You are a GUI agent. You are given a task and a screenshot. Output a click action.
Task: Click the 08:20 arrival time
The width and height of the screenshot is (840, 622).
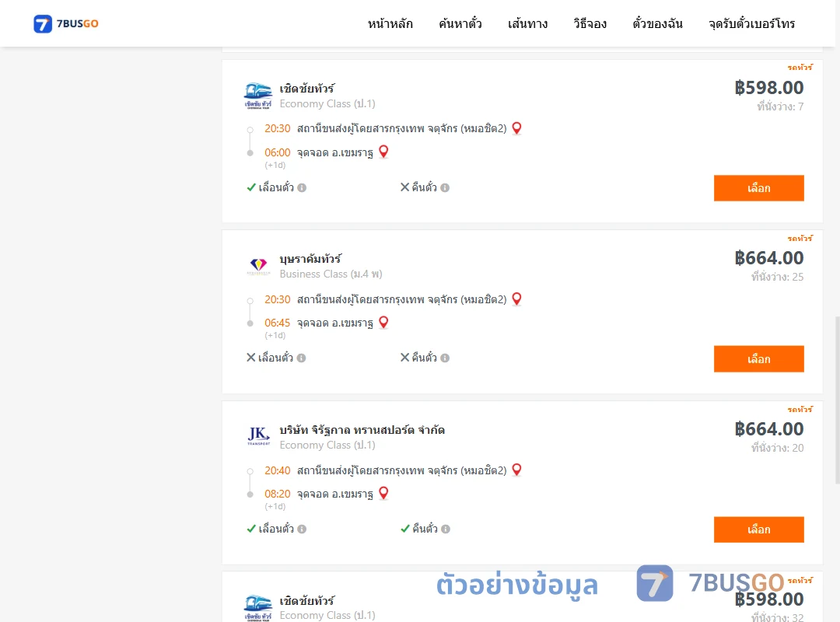point(277,494)
